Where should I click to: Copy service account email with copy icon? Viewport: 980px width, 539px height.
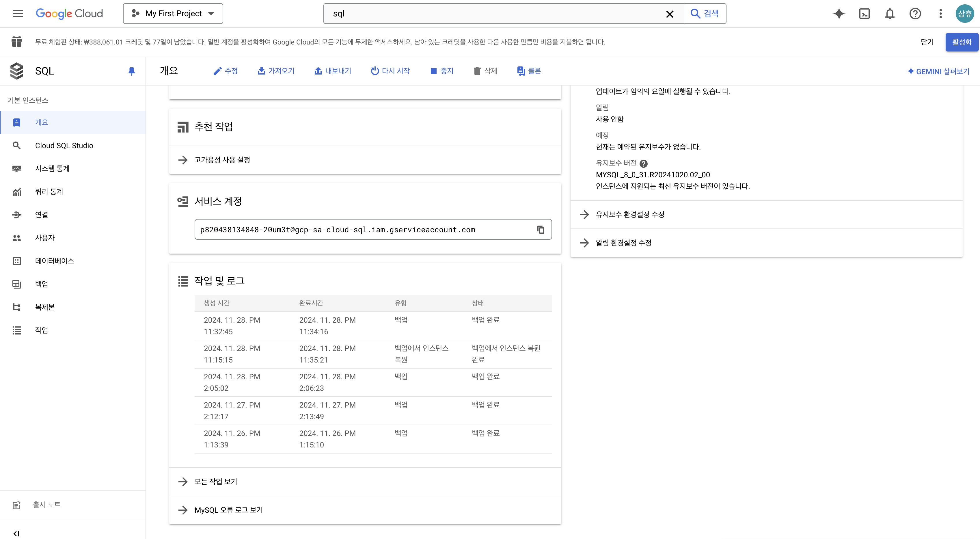541,230
